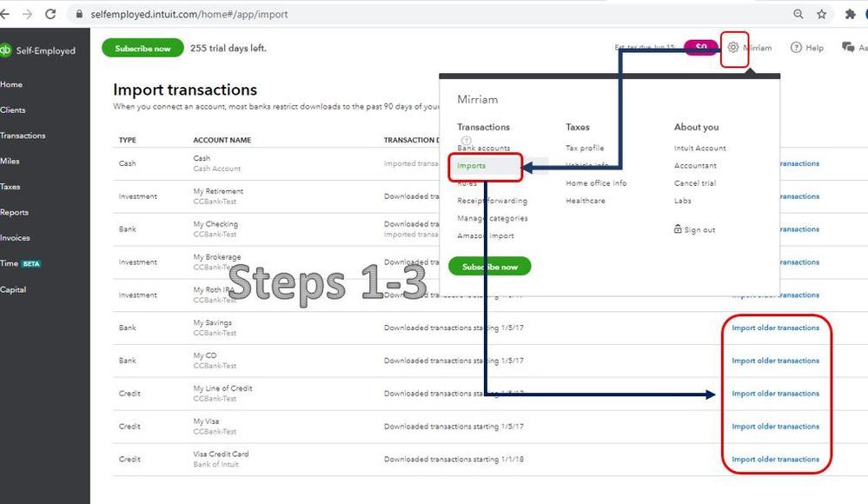Click Import older transactions for My Savings

[x=775, y=328]
